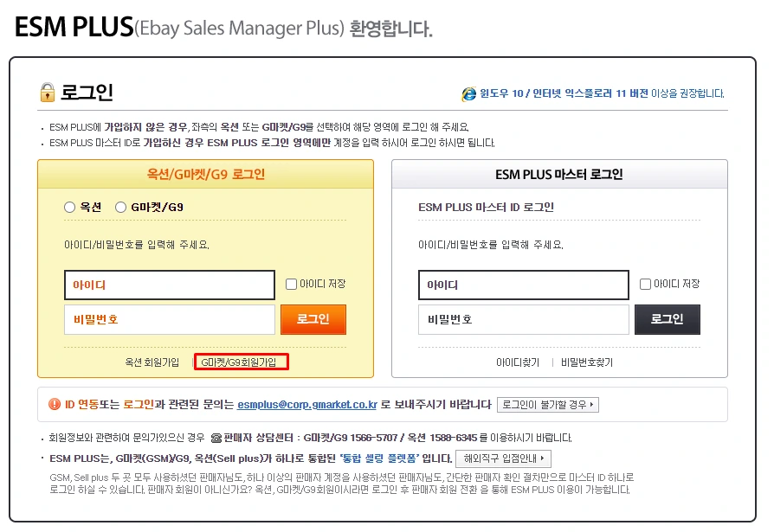The width and height of the screenshot is (774, 532).
Task: Click the 해외직구 입점안내 button
Action: (504, 458)
